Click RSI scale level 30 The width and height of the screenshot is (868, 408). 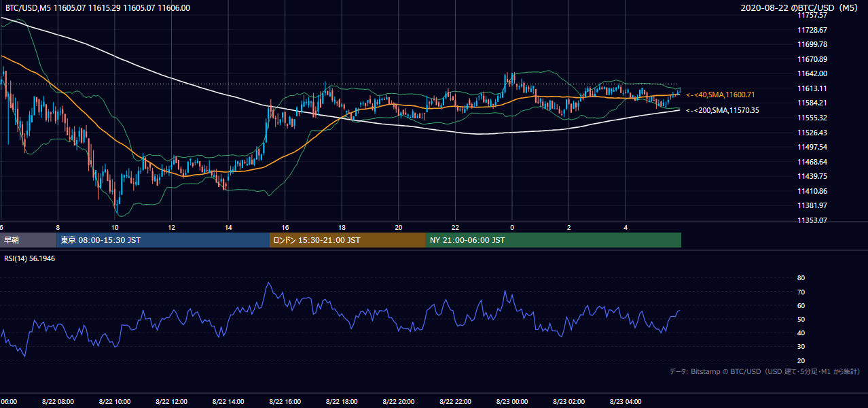[x=801, y=347]
